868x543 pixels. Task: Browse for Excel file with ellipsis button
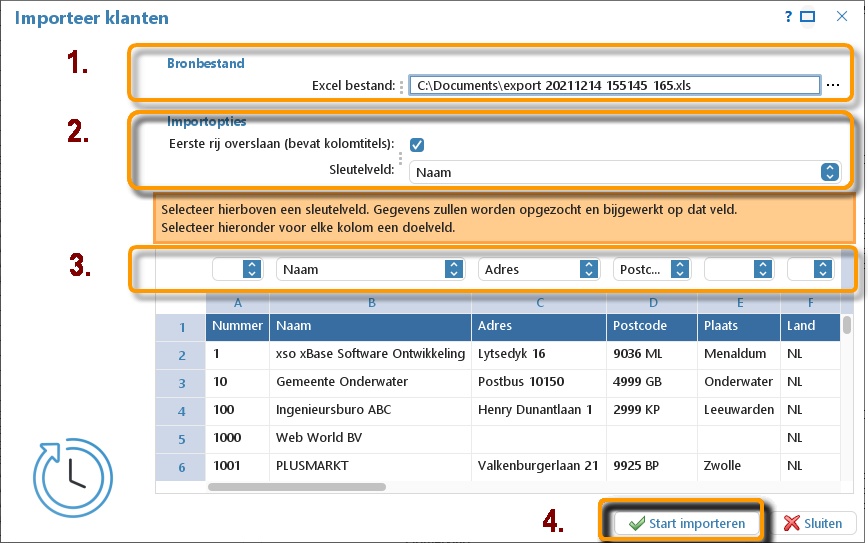833,85
